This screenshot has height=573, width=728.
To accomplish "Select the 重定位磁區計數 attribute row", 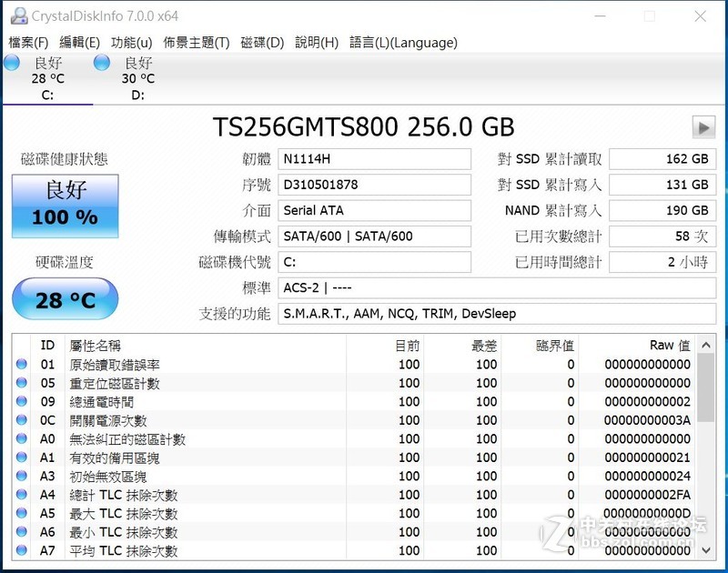I will (x=355, y=383).
